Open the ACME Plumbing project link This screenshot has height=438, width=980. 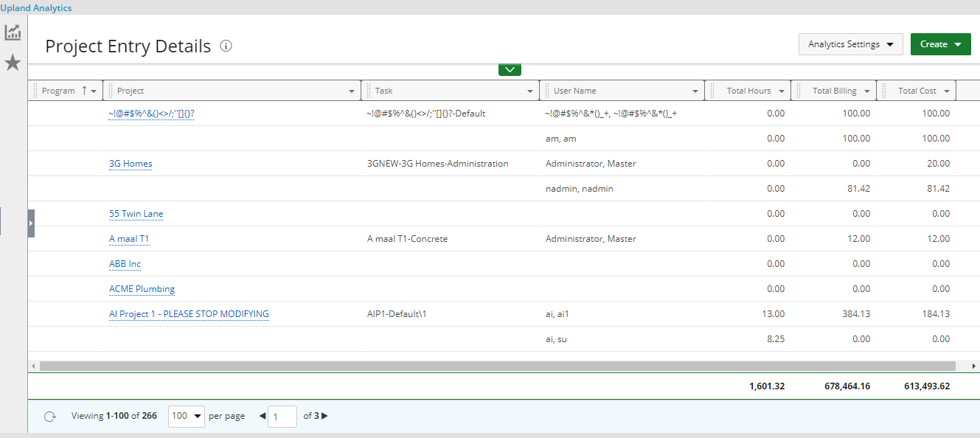142,289
